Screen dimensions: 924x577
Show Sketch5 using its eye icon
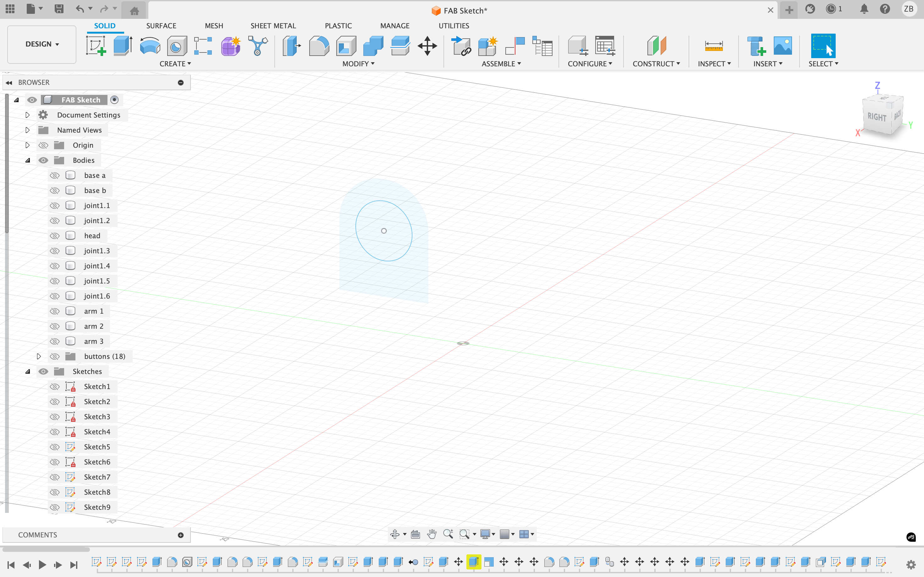click(55, 447)
